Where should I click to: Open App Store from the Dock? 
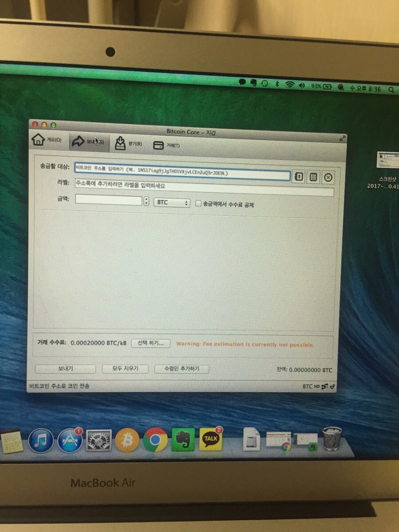70,441
